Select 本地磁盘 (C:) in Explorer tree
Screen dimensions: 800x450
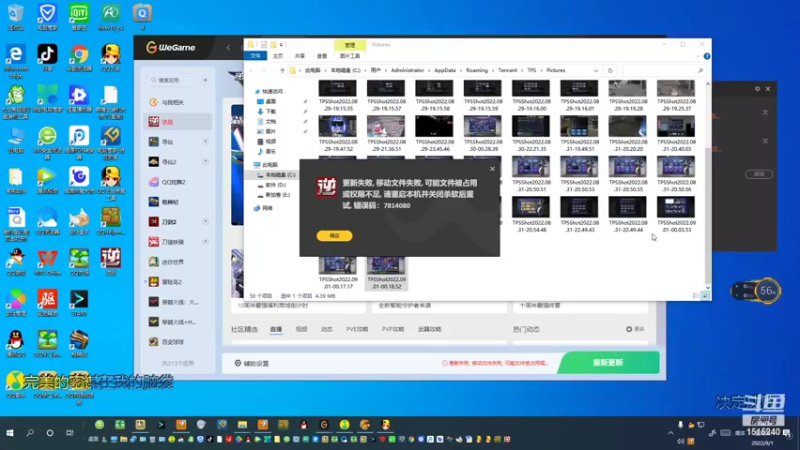tap(277, 175)
